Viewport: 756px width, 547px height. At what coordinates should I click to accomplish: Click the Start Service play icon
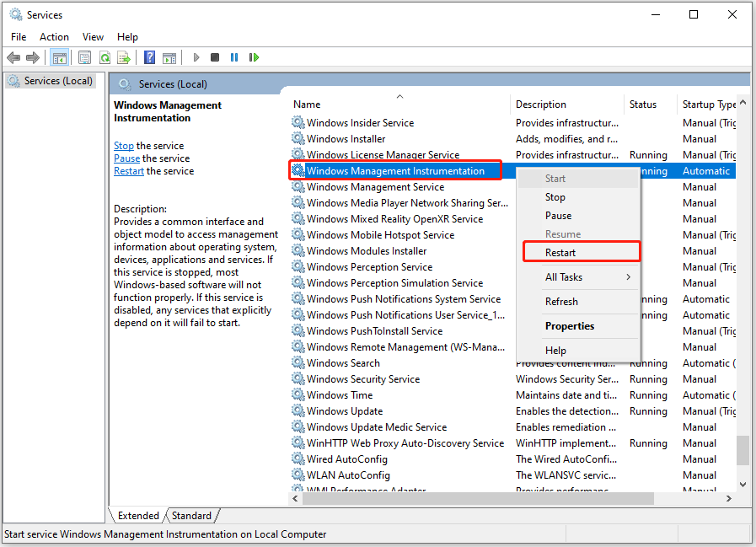[x=195, y=56]
